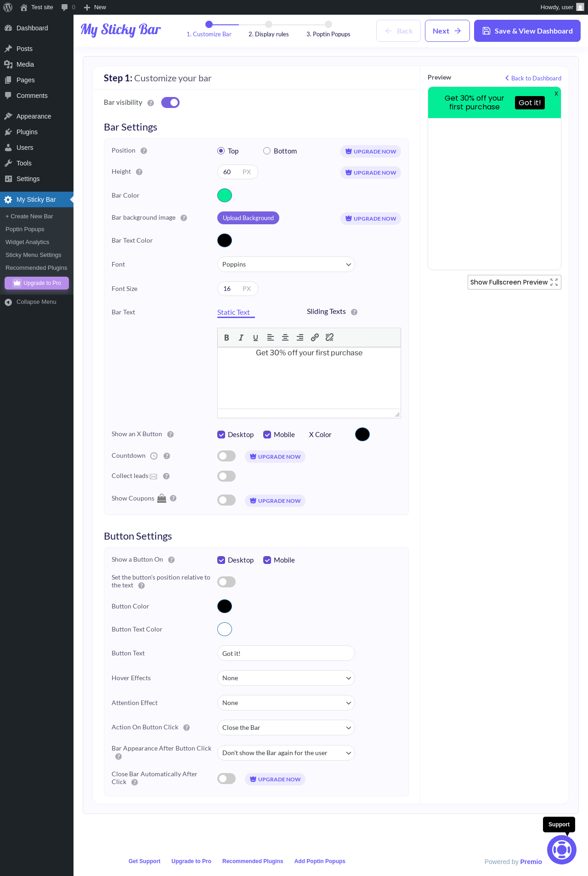Uncheck Desktop for Show a Button On
The image size is (588, 876).
pos(221,560)
